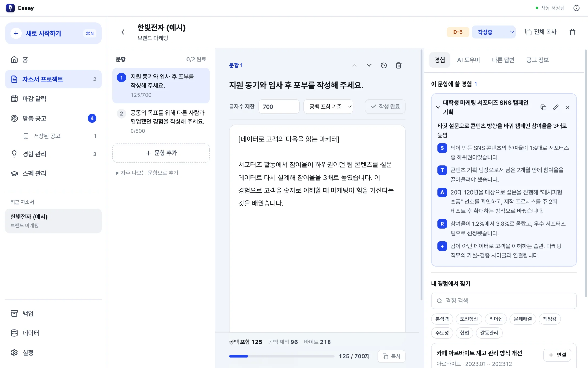
Task: Expand 자주 나오는 문항으로 추가
Action: click(x=147, y=173)
